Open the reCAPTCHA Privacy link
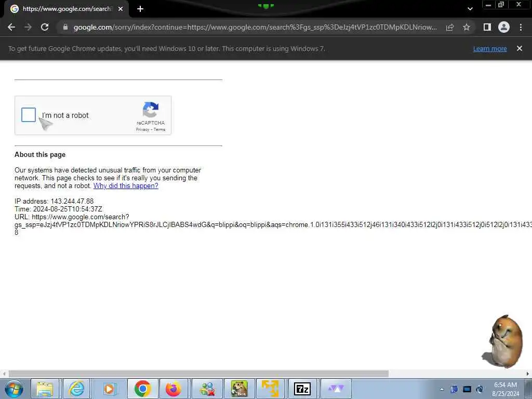This screenshot has height=399, width=532. [x=142, y=129]
